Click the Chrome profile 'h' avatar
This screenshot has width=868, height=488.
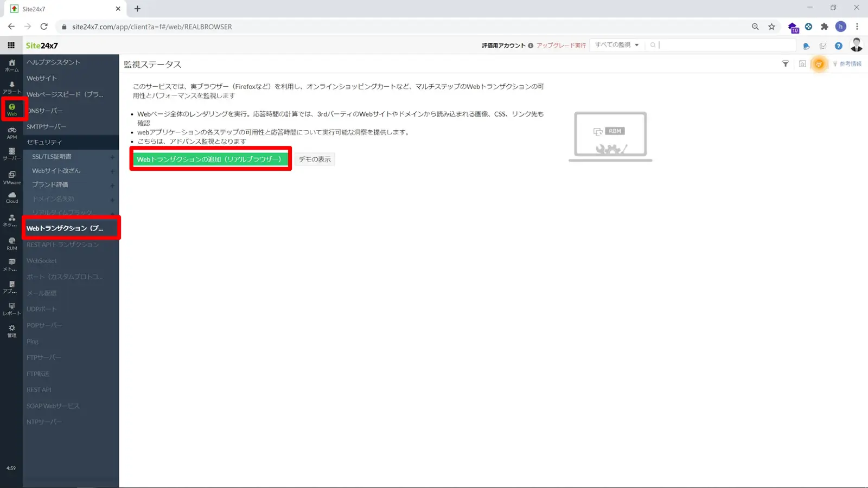coord(841,27)
